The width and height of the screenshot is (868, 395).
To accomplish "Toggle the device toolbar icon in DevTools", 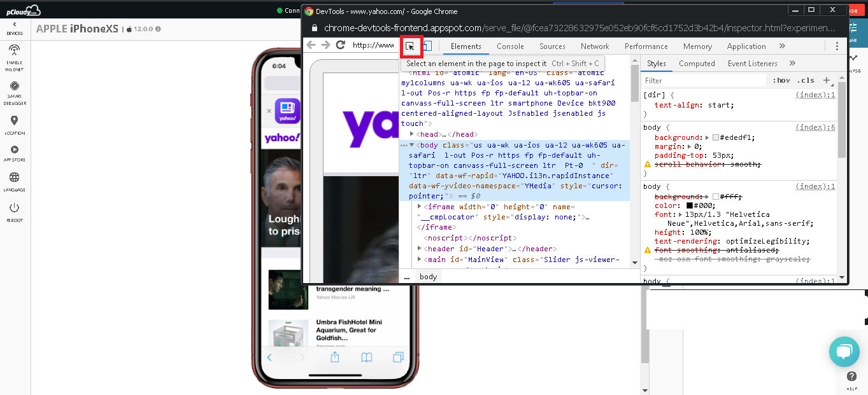I will [x=427, y=46].
